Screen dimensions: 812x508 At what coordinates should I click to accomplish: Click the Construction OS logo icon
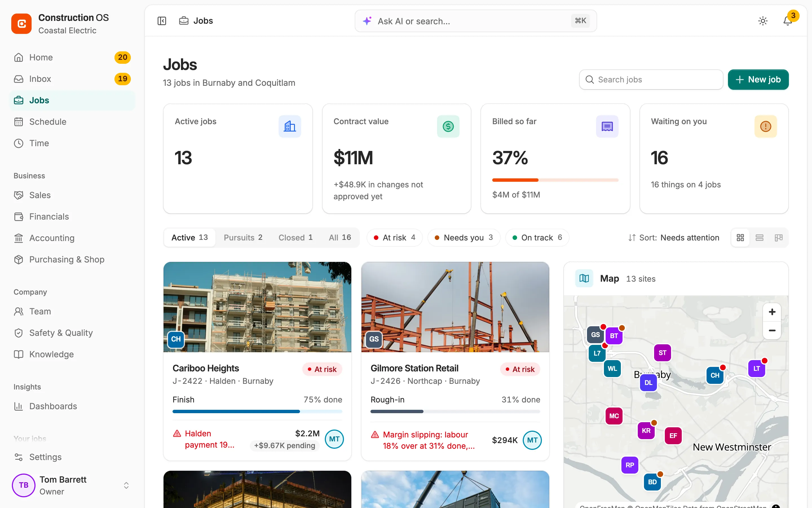click(x=21, y=23)
